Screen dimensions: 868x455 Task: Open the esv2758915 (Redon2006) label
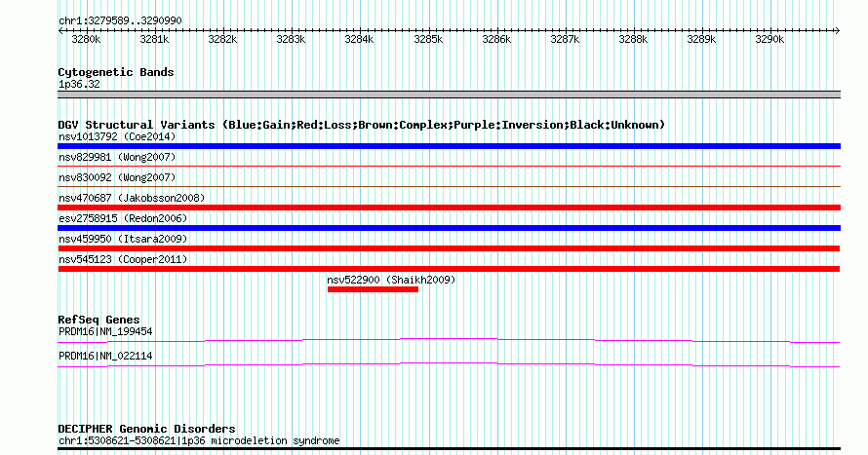pyautogui.click(x=123, y=218)
